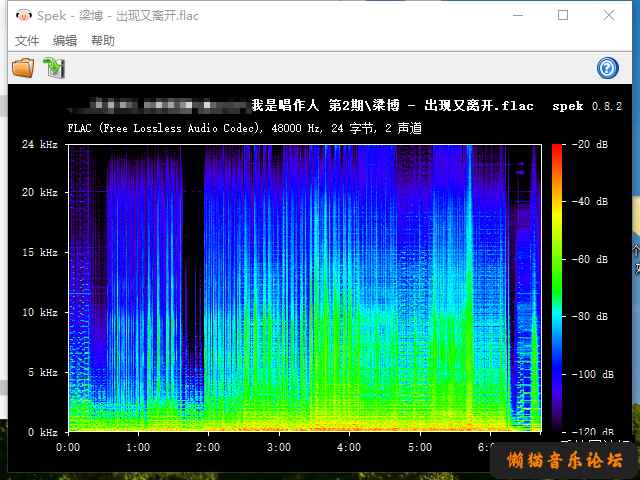Click the 0:00 time axis label
Image resolution: width=640 pixels, height=480 pixels.
tap(68, 447)
